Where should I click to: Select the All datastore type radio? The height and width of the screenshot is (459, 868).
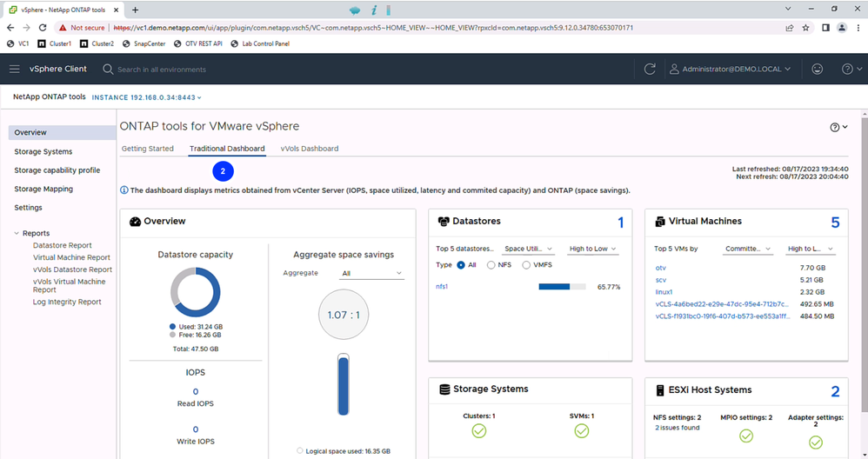coord(462,264)
